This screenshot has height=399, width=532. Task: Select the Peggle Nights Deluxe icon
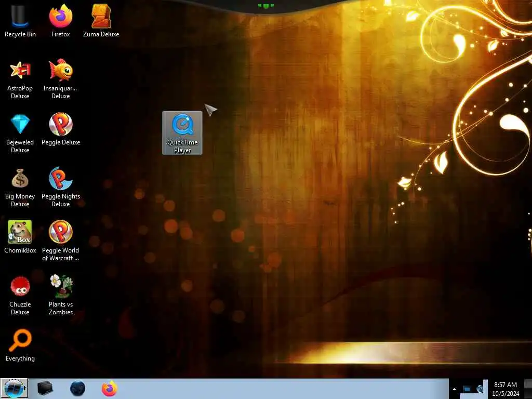60,188
